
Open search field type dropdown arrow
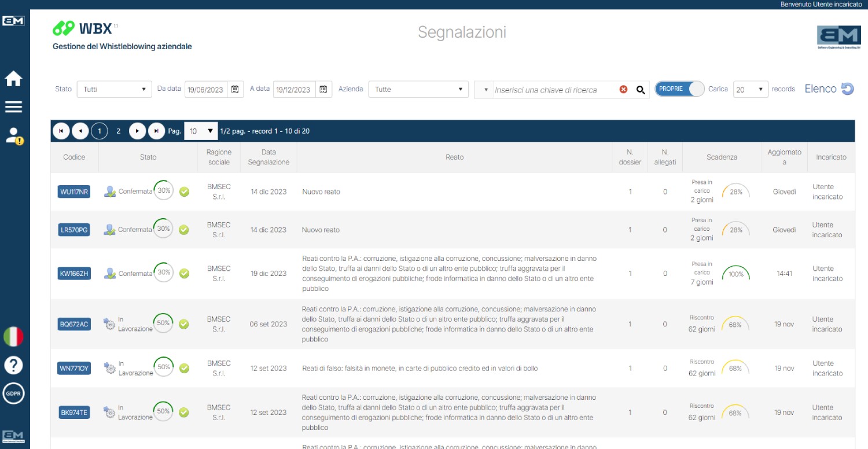click(485, 90)
